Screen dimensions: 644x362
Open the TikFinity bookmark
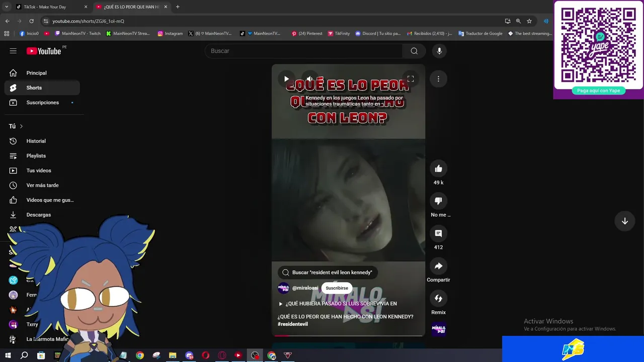[x=339, y=34]
